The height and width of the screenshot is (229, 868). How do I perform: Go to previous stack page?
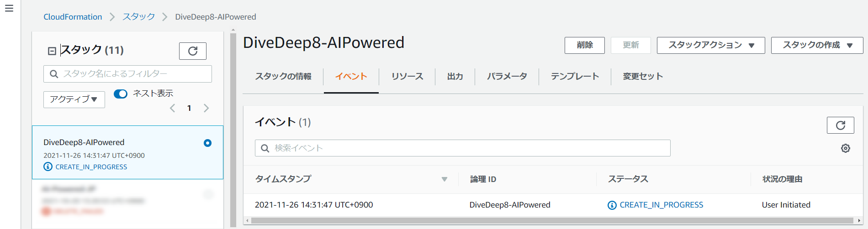[172, 108]
